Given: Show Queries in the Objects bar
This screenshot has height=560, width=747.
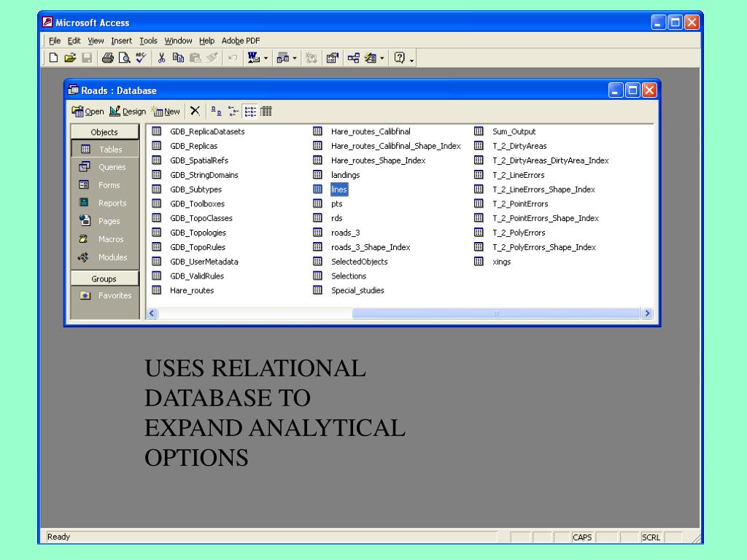Looking at the screenshot, I should coord(105,167).
